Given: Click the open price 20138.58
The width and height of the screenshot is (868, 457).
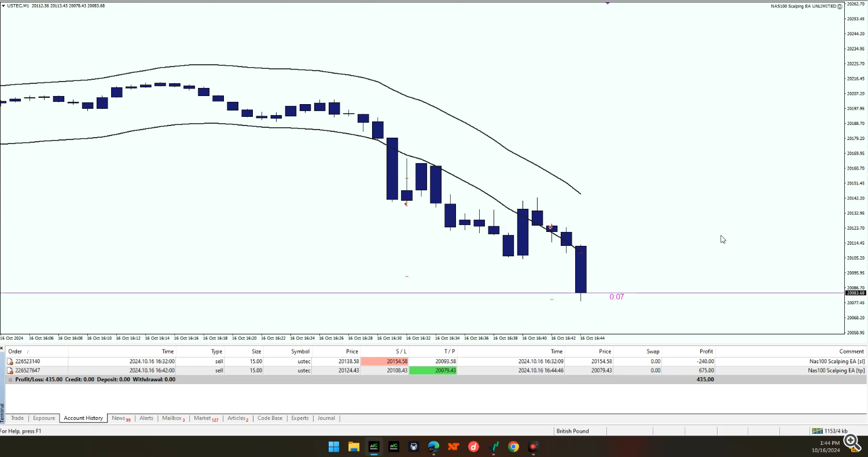Looking at the screenshot, I should [347, 362].
